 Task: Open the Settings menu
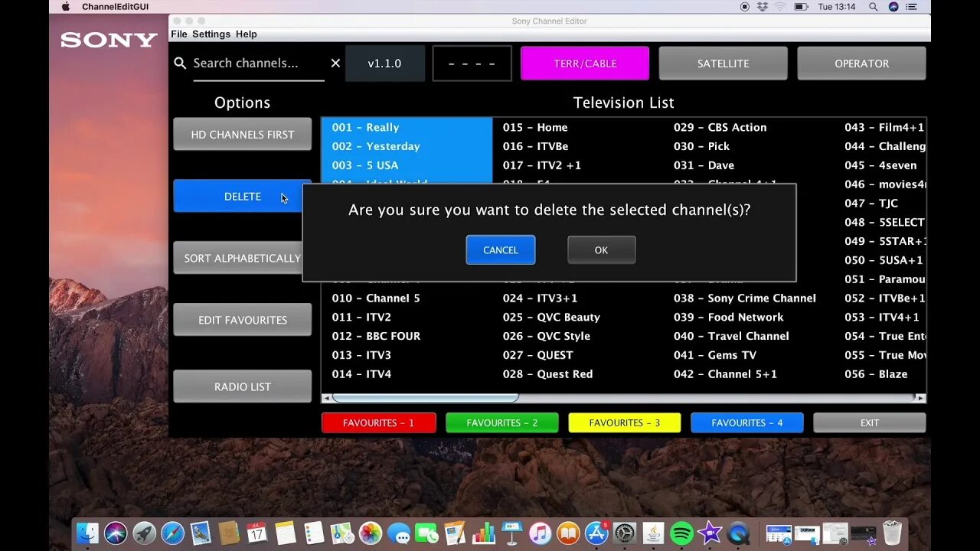[x=211, y=34]
